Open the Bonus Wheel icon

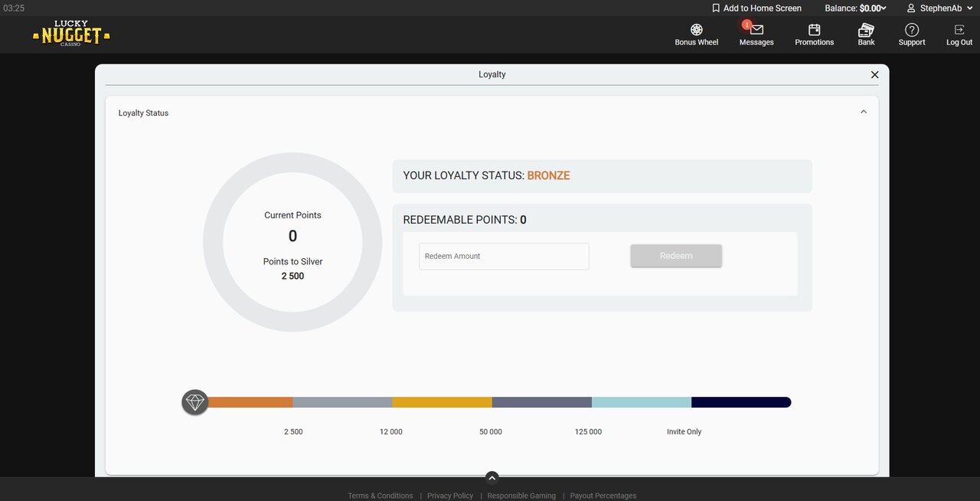point(696,31)
